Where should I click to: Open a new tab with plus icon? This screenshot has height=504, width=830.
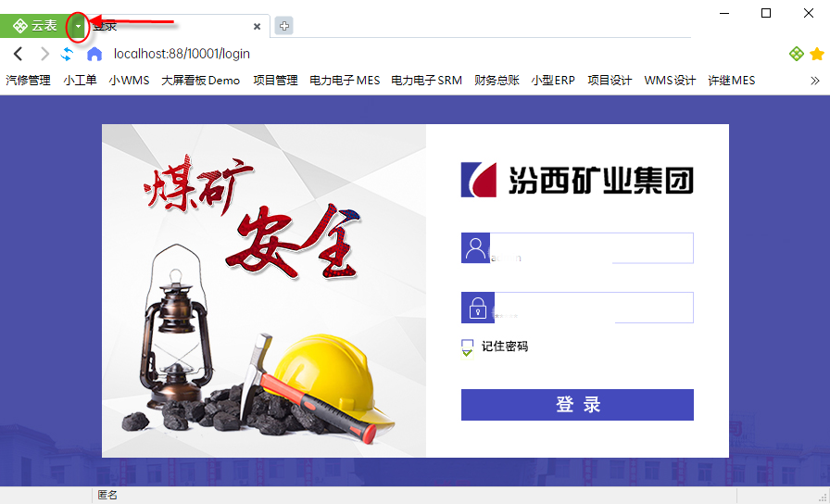284,25
